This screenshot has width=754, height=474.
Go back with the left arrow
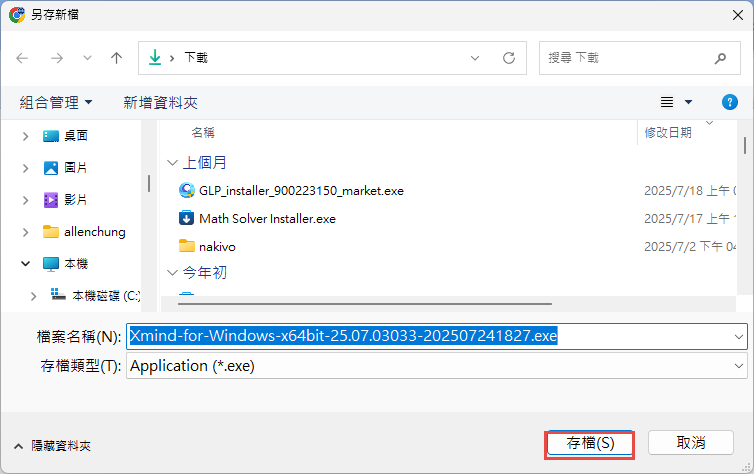tap(22, 58)
